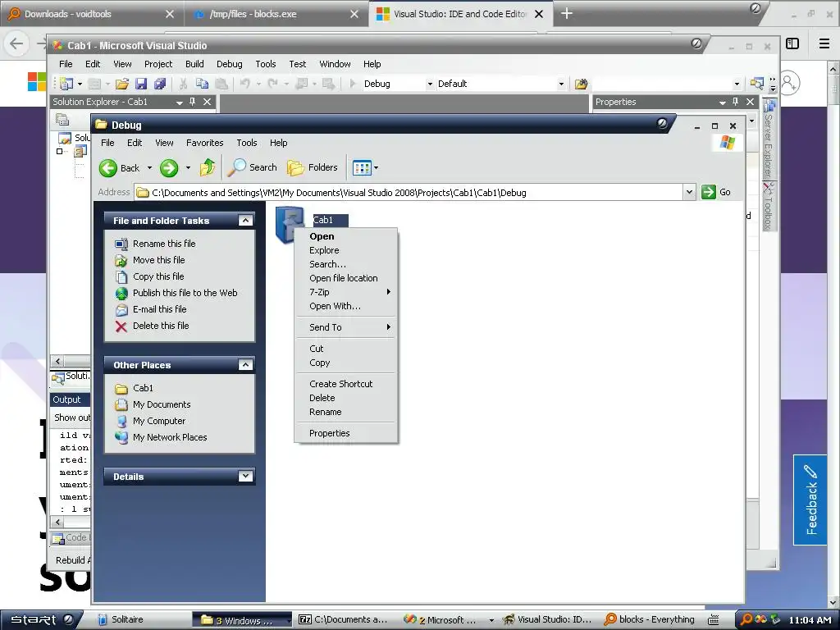Click the green Forward arrow in Explorer

(169, 168)
